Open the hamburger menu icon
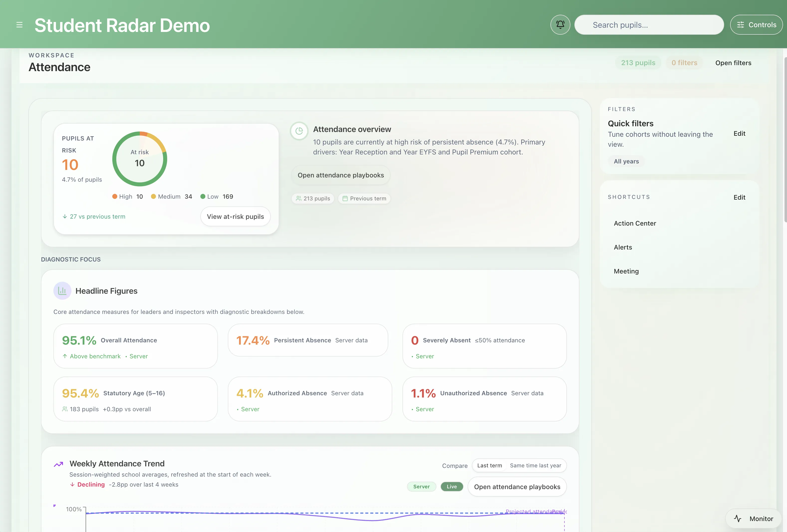The image size is (787, 532). [x=19, y=25]
